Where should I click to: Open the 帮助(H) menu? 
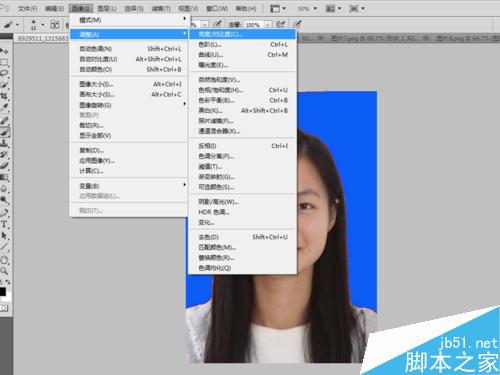(x=246, y=8)
